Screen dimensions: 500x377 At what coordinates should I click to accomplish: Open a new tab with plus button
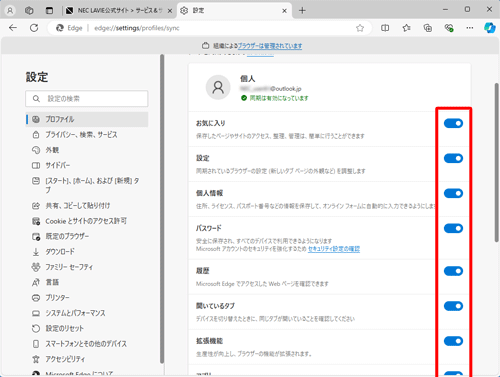302,11
